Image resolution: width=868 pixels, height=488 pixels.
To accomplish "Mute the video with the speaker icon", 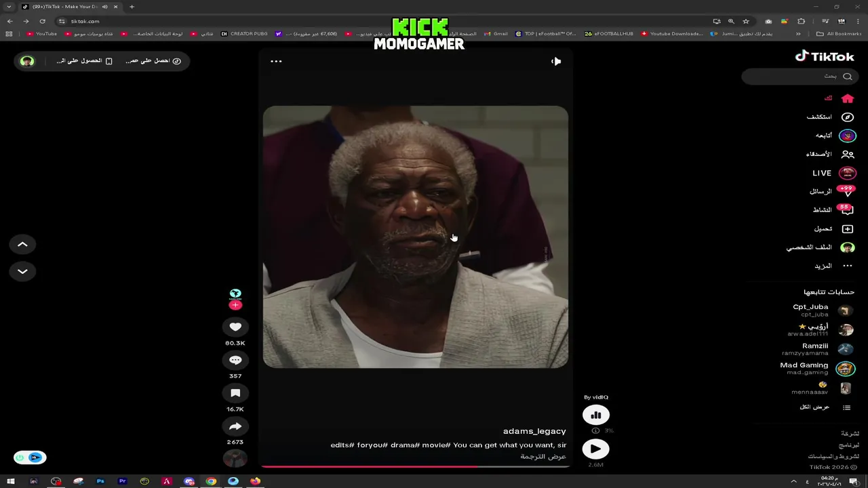I will [x=556, y=61].
